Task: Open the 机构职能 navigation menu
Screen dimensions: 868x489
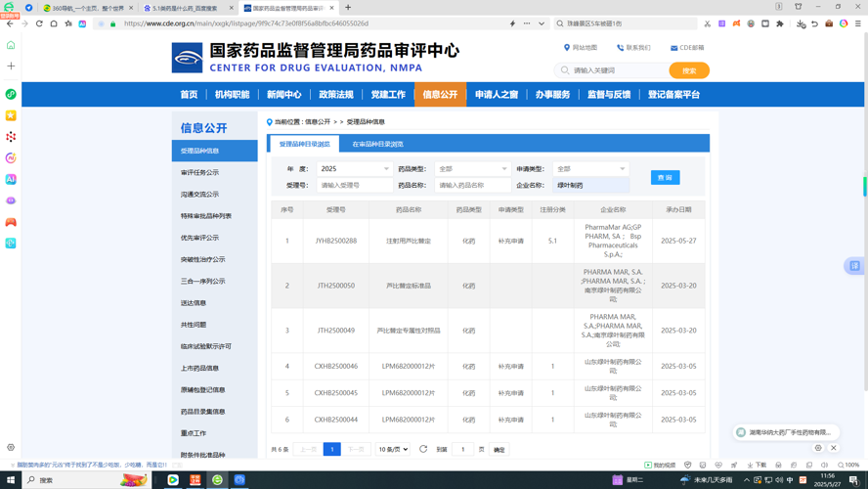Action: [232, 95]
